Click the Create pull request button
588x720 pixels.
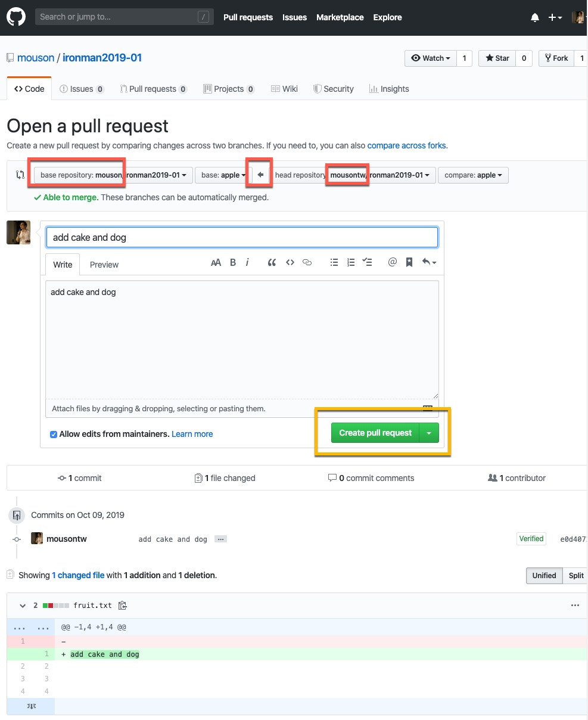(x=375, y=433)
